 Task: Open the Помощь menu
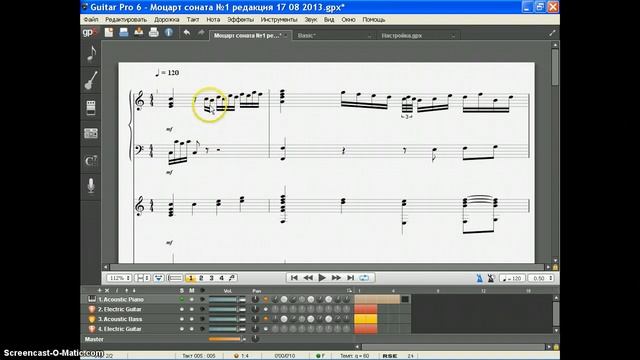tap(373, 20)
